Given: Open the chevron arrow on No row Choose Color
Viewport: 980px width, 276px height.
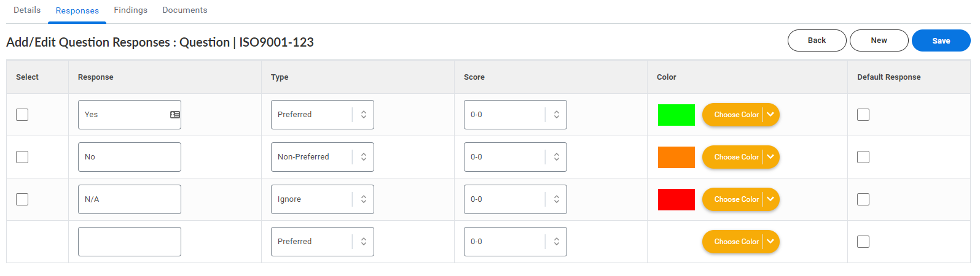Looking at the screenshot, I should (x=770, y=157).
